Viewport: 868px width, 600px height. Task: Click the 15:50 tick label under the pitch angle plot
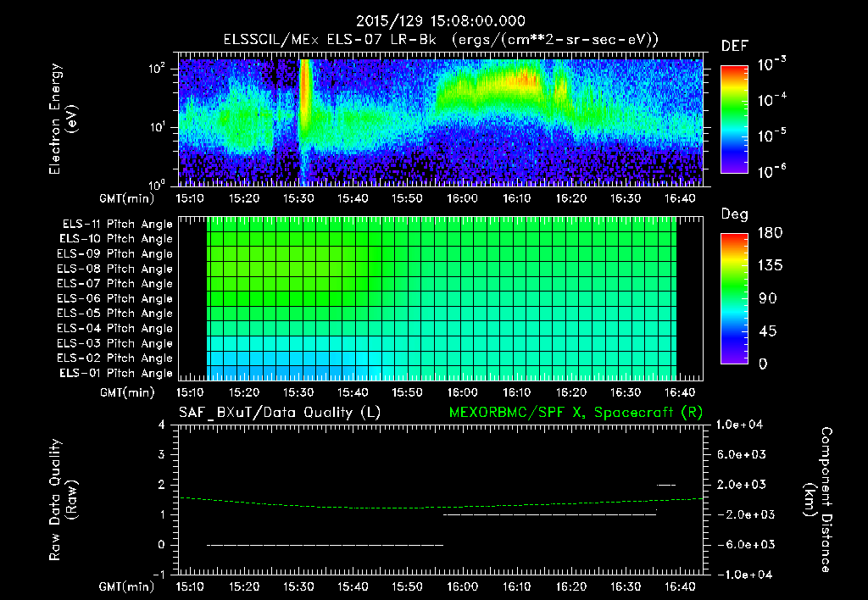pos(408,393)
